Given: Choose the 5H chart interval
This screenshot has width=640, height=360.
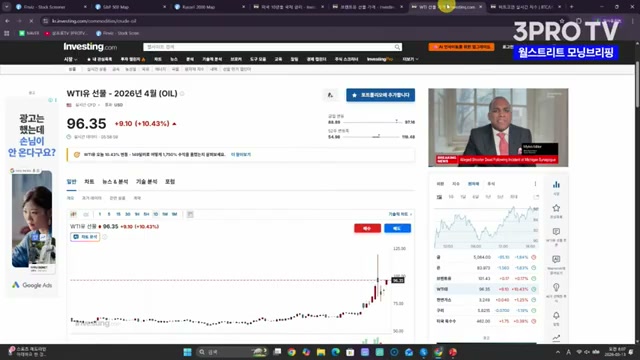Looking at the screenshot, I should point(147,214).
